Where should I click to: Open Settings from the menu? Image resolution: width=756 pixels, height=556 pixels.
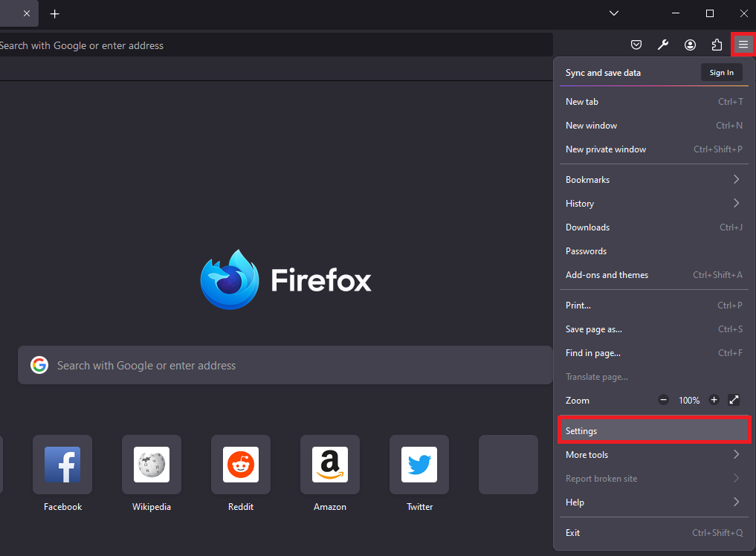tap(654, 430)
